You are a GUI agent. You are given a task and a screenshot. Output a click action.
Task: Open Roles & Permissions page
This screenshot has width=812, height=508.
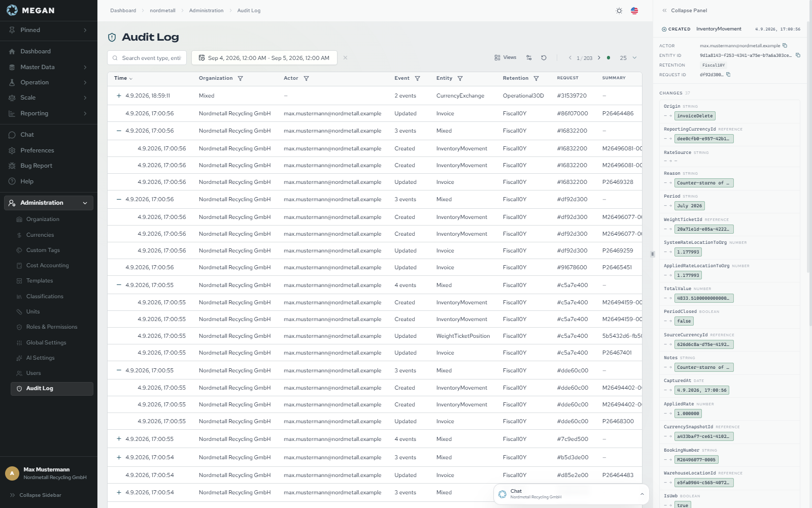coord(52,327)
